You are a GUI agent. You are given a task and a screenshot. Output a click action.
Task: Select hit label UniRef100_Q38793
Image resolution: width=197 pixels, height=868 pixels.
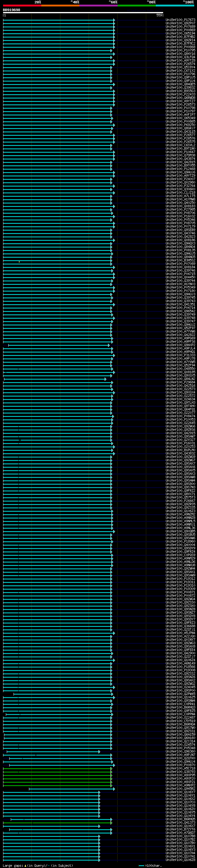point(180,772)
